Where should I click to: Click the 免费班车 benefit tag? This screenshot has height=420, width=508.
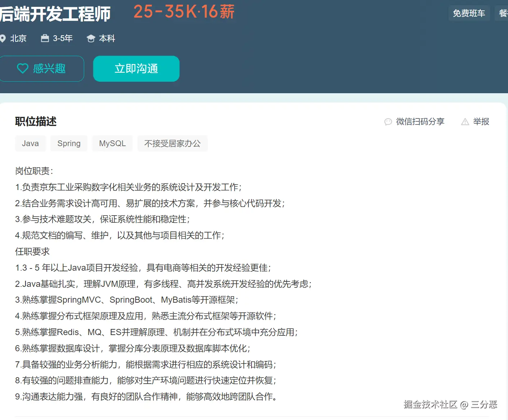click(x=469, y=13)
